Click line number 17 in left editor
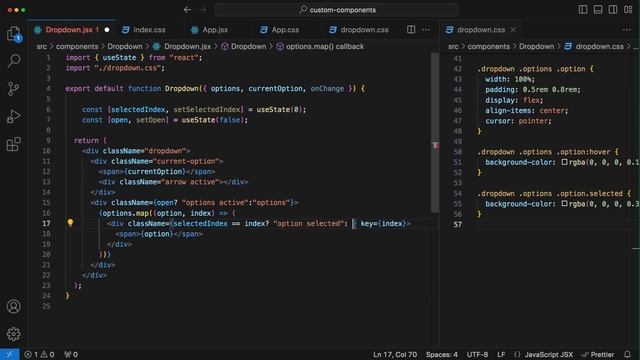This screenshot has height=360, width=640. pyautogui.click(x=46, y=223)
